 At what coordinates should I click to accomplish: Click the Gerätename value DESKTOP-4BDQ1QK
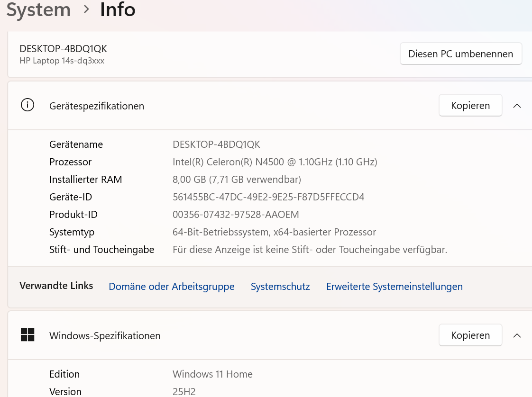click(x=217, y=144)
